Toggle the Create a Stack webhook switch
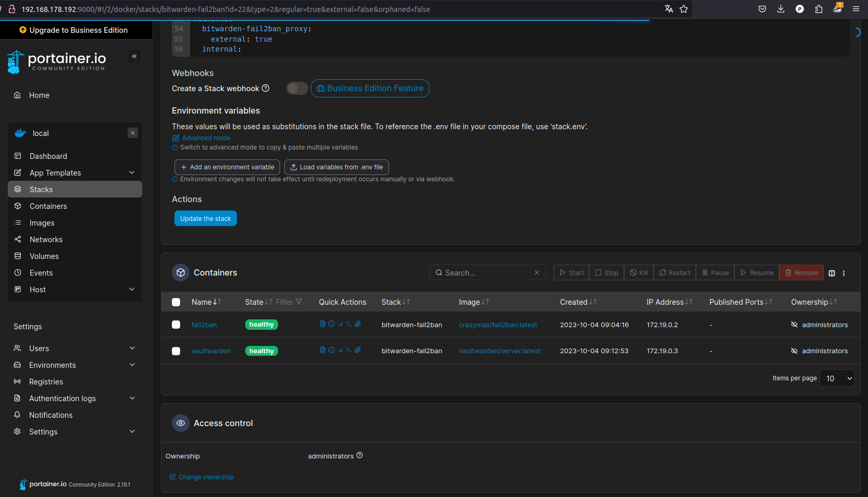The image size is (868, 497). [x=297, y=89]
